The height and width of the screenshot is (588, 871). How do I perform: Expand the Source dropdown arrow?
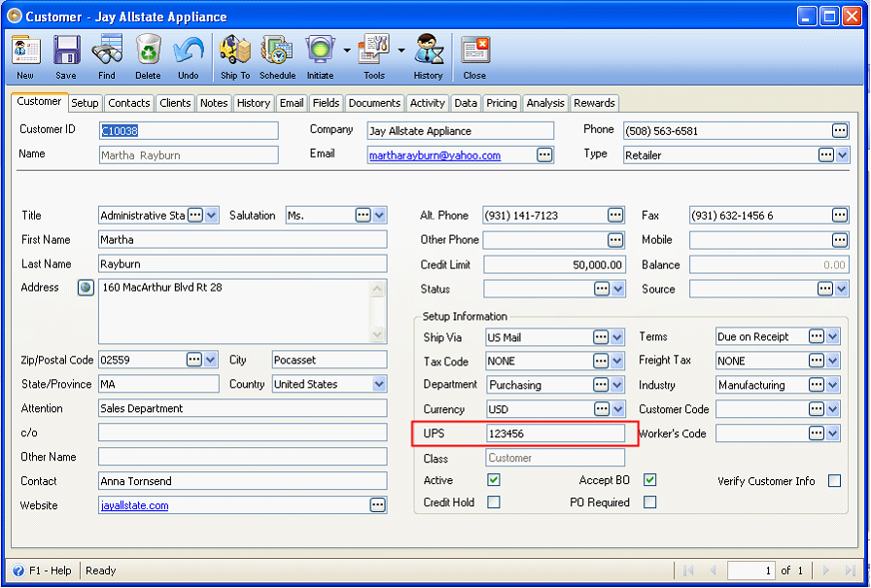pos(841,289)
